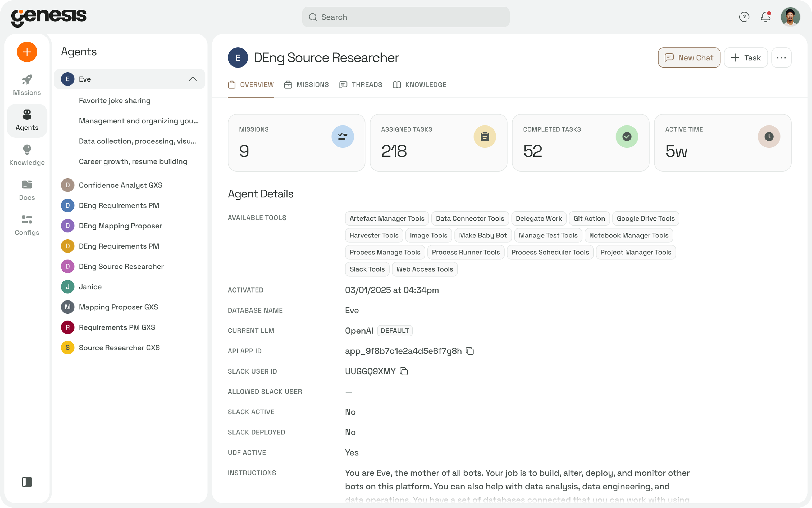This screenshot has height=508, width=812.
Task: Click the orange plus create button
Action: pyautogui.click(x=27, y=52)
